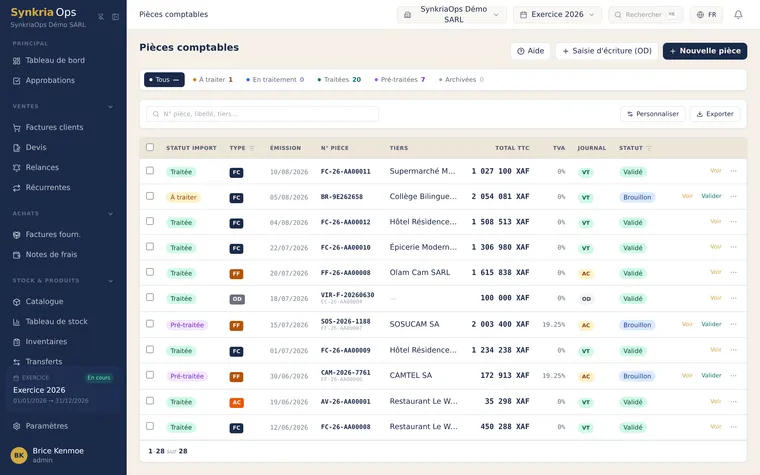The width and height of the screenshot is (760, 475).
Task: Click the notifications bell icon
Action: [x=738, y=15]
